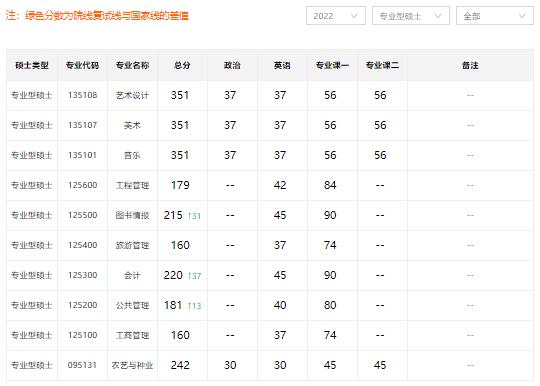Screen dimensions: 540x386
Task: Open the 专业型硕士 degree type dropdown
Action: pyautogui.click(x=411, y=16)
